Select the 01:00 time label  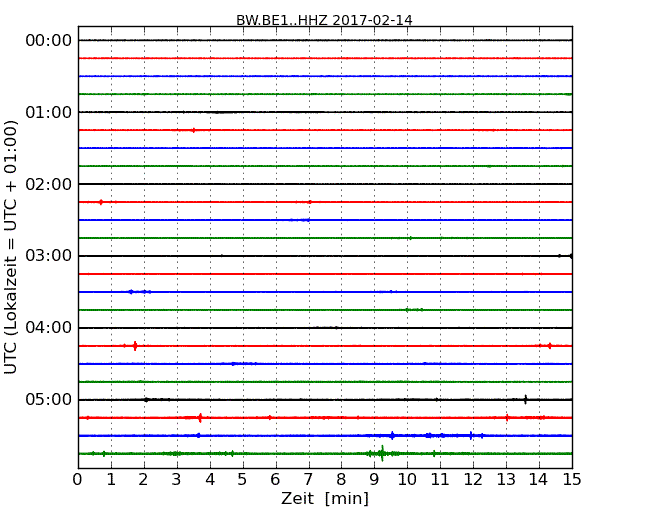(x=49, y=112)
